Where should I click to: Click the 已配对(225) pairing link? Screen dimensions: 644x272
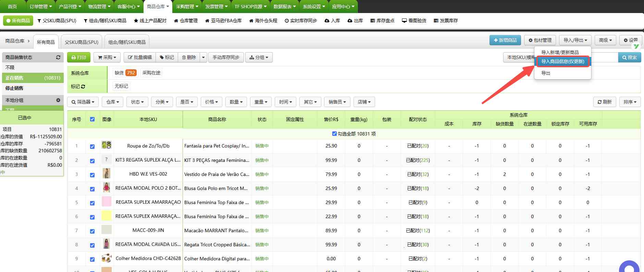pyautogui.click(x=418, y=160)
